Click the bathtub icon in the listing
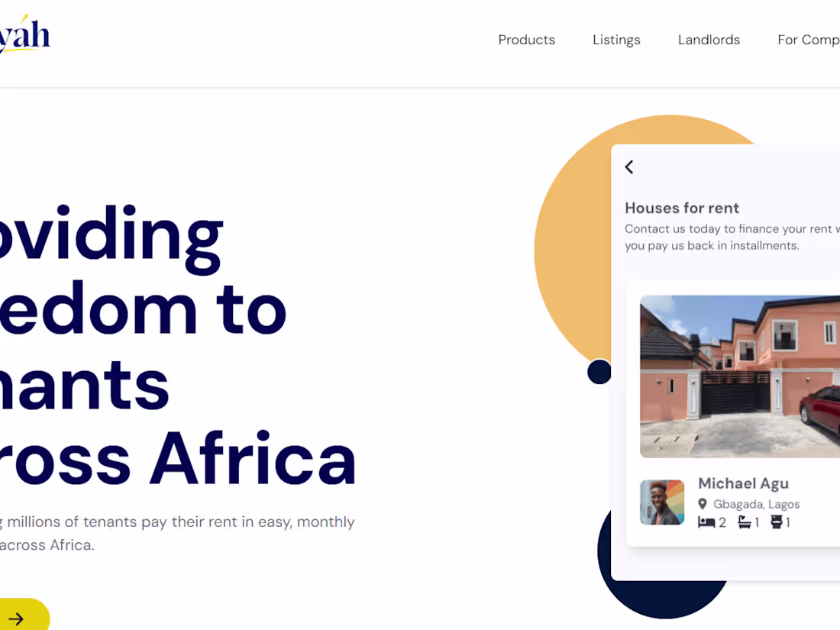Screen dimensions: 840x630 [745, 522]
